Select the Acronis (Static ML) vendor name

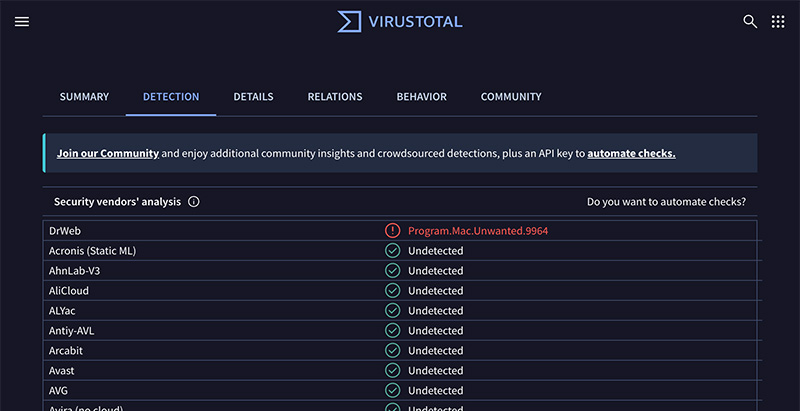[92, 251]
